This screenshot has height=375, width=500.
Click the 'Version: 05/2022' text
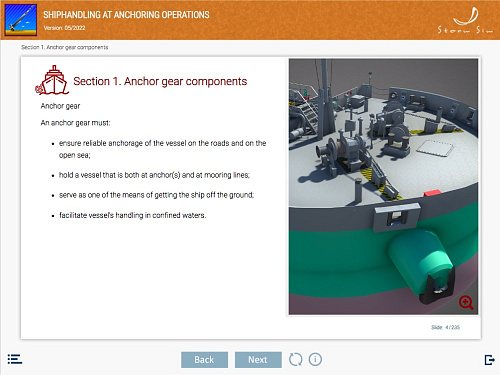click(64, 28)
